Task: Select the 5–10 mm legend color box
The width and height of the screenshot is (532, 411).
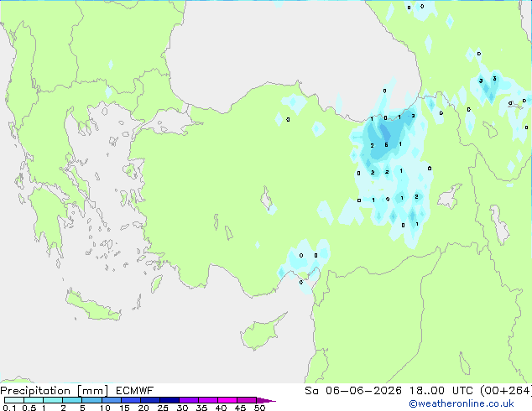Action: [91, 400]
